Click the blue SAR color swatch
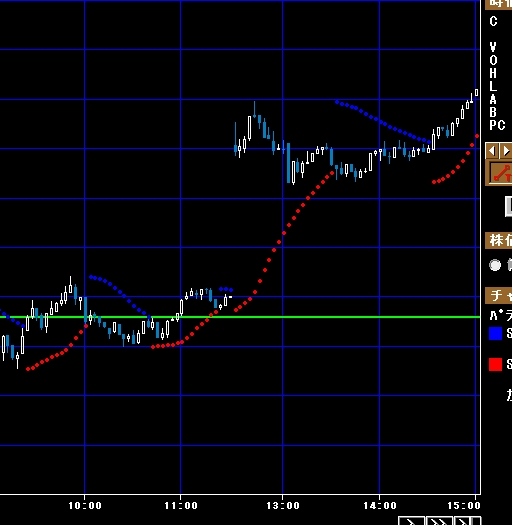The height and width of the screenshot is (525, 512). pos(495,333)
